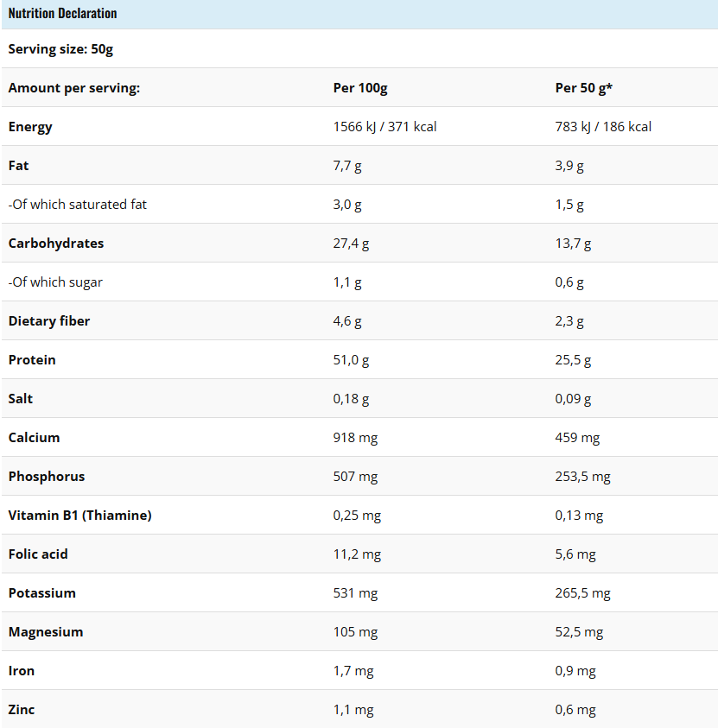Click the 1566 kJ / 371 kcal value

pyautogui.click(x=384, y=127)
